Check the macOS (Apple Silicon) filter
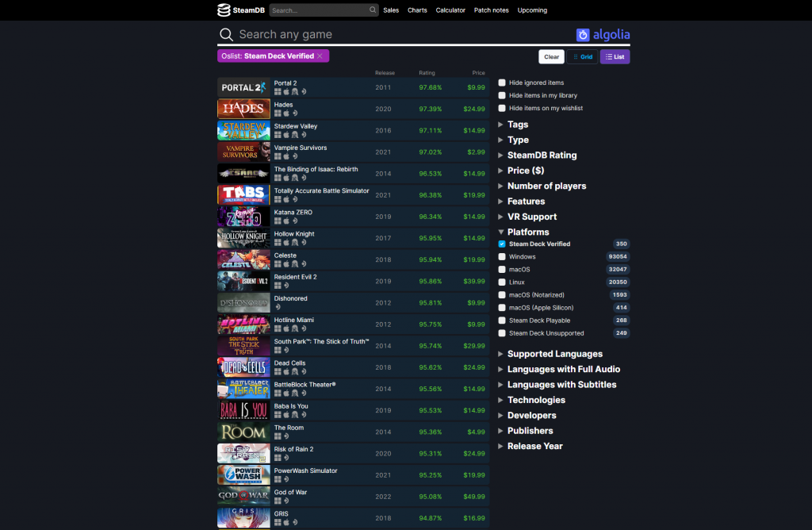 pos(502,308)
